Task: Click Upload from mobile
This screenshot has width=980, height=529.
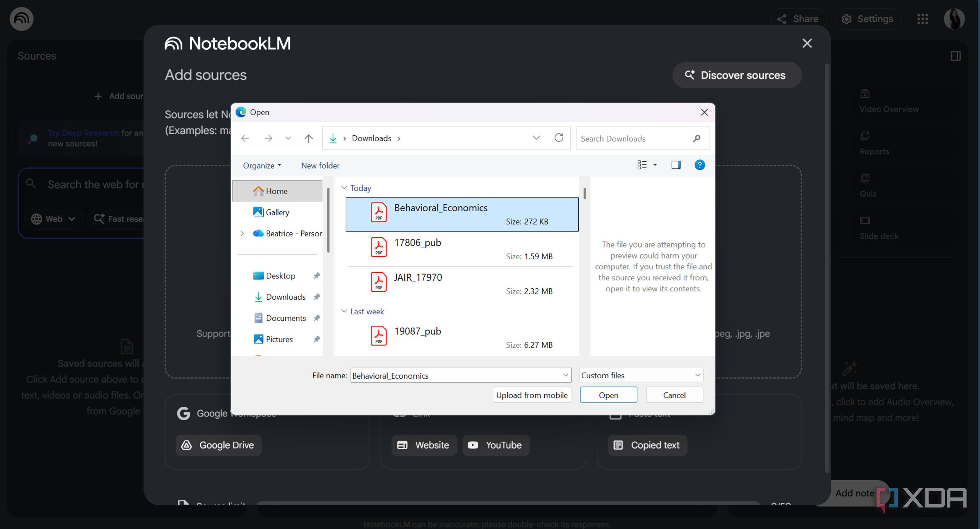Action: 532,395
